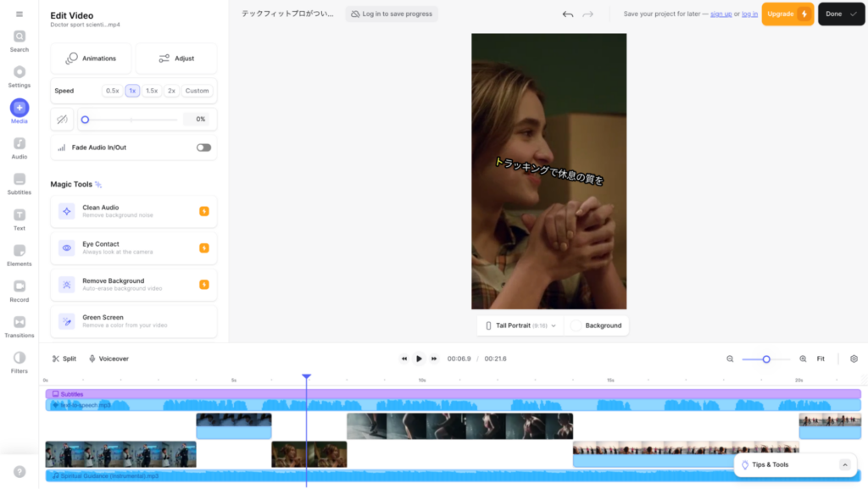Select the Split tool above the timeline
The width and height of the screenshot is (868, 489).
64,358
